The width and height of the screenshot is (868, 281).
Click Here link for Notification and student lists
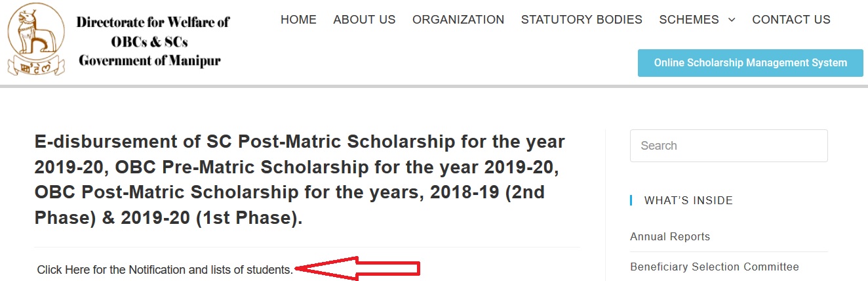(165, 269)
